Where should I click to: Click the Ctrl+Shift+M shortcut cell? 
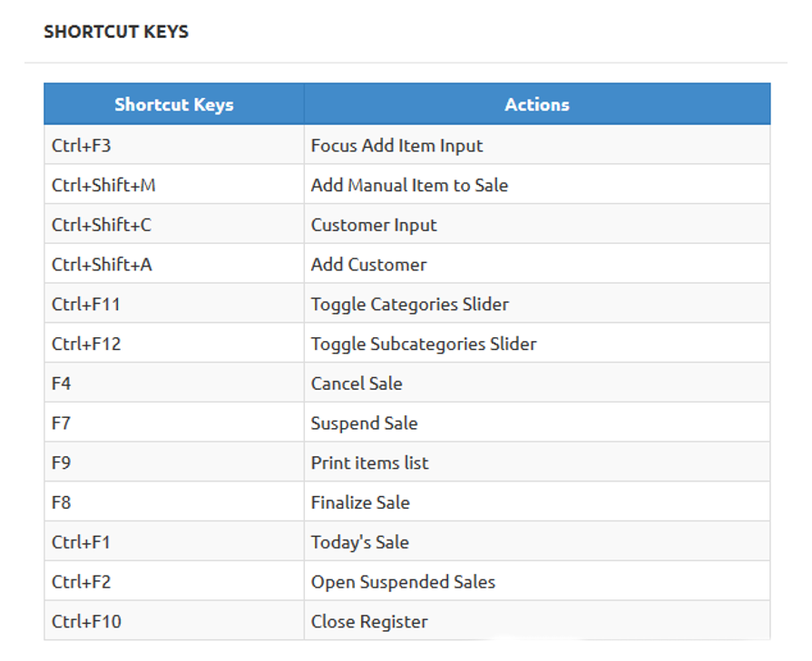103,185
